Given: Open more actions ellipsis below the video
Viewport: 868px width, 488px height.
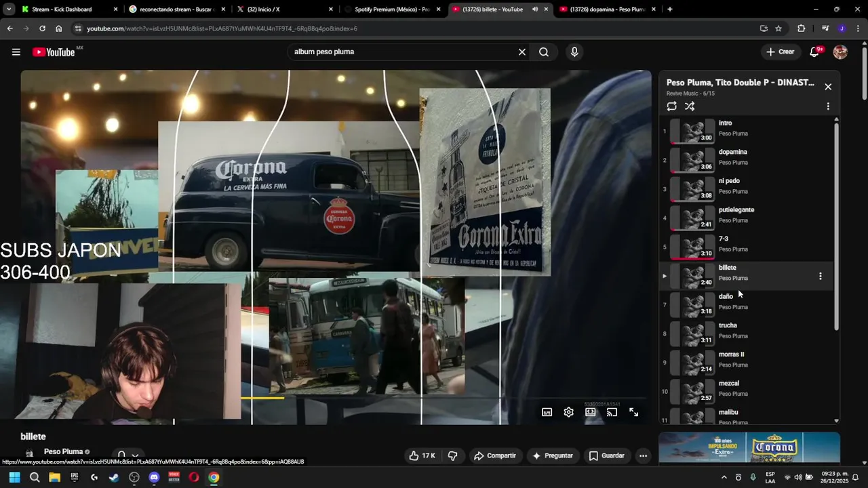Looking at the screenshot, I should click(x=643, y=455).
